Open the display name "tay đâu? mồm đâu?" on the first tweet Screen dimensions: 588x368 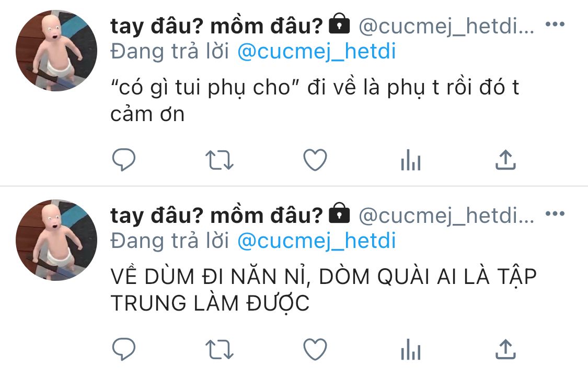(x=216, y=26)
